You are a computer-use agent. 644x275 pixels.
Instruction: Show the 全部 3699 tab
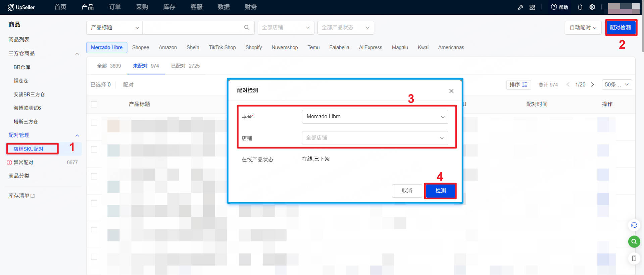pyautogui.click(x=109, y=66)
